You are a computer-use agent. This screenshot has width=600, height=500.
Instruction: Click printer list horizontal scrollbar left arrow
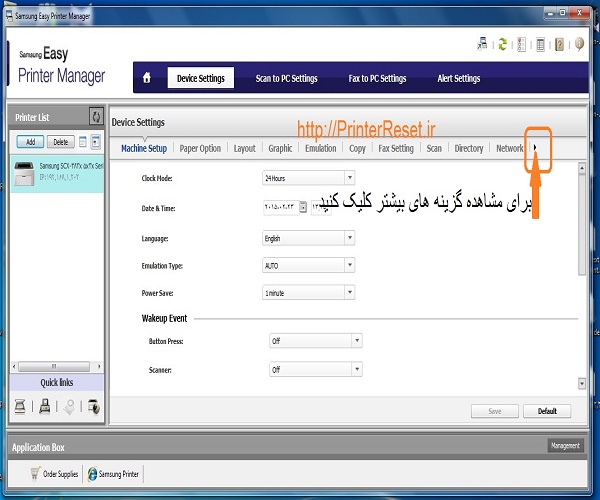pyautogui.click(x=14, y=366)
